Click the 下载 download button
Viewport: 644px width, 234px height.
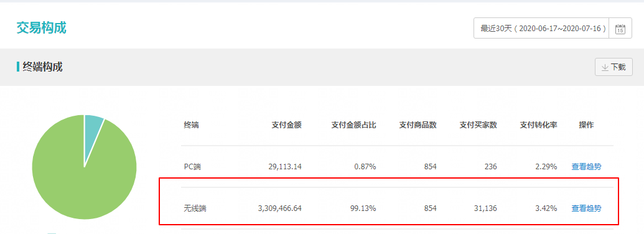point(614,67)
